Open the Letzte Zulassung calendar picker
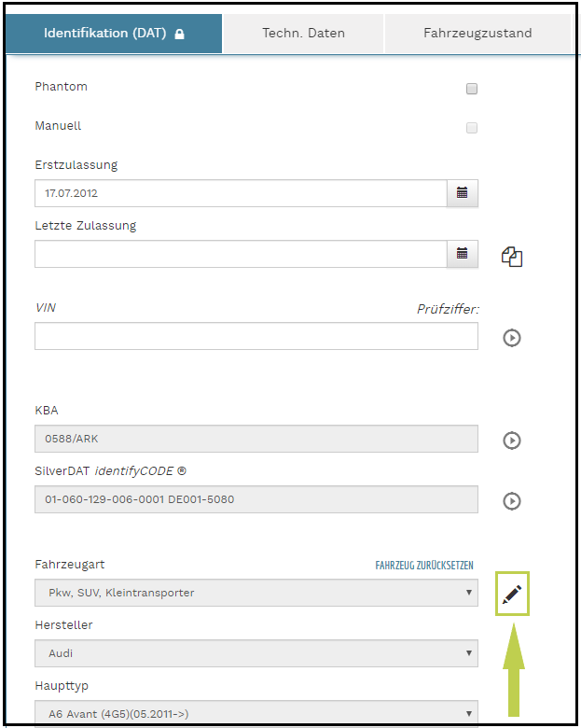 pyautogui.click(x=462, y=254)
